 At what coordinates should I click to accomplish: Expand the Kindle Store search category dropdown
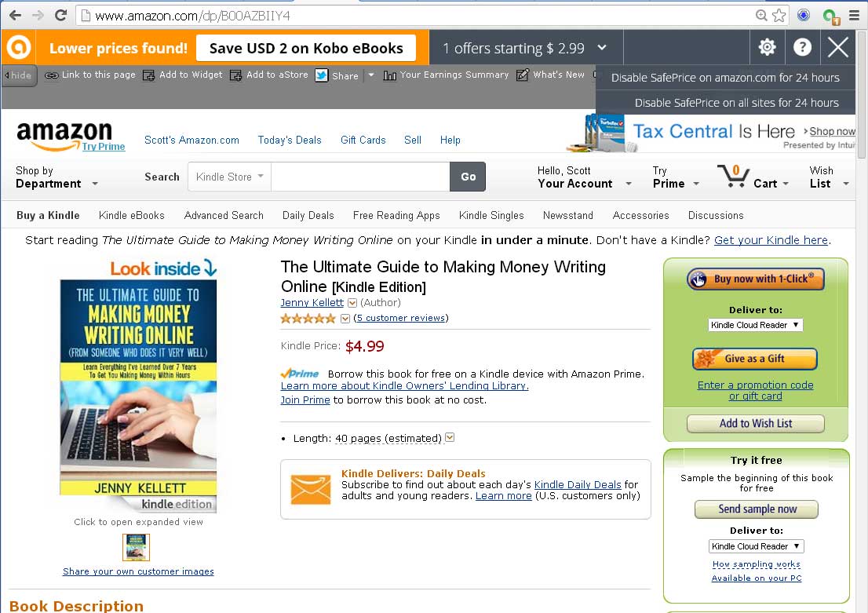(x=229, y=177)
